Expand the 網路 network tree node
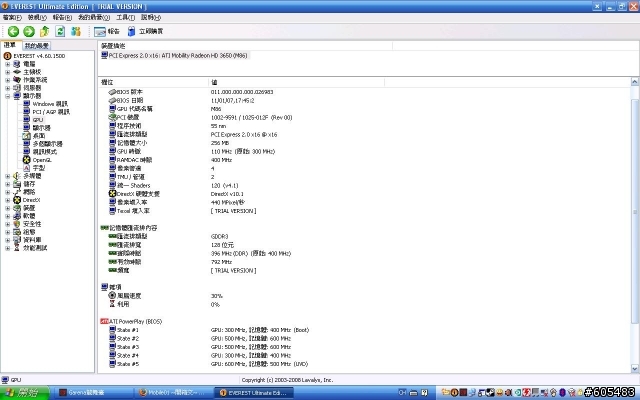Screen dimensions: 640x400 [x=7, y=192]
